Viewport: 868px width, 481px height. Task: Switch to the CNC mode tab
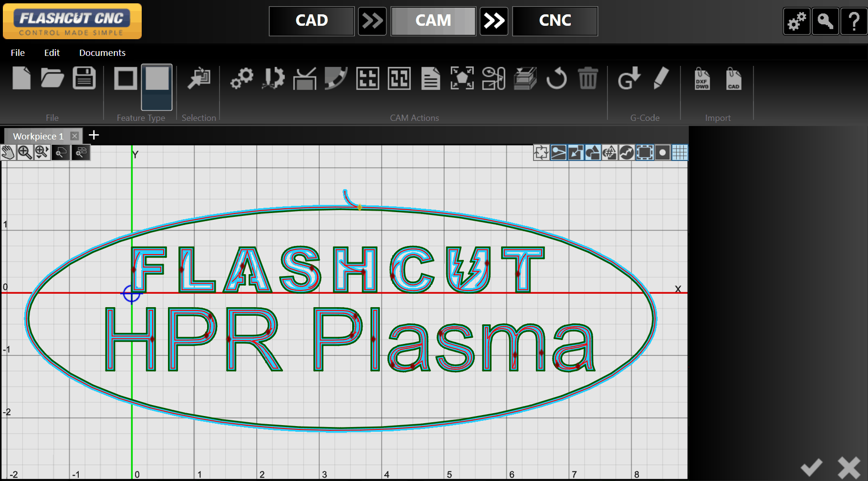(x=555, y=21)
